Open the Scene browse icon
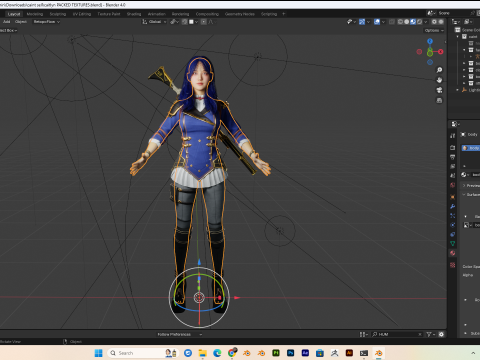 click(431, 13)
